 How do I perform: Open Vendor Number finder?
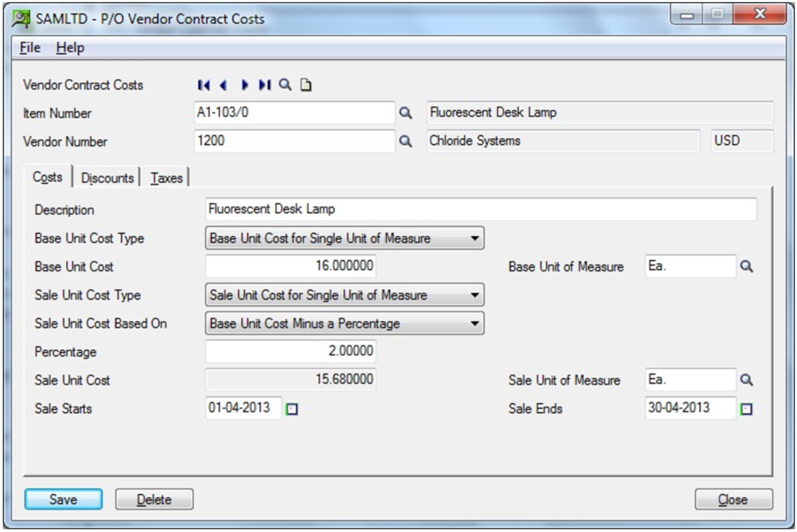[405, 141]
